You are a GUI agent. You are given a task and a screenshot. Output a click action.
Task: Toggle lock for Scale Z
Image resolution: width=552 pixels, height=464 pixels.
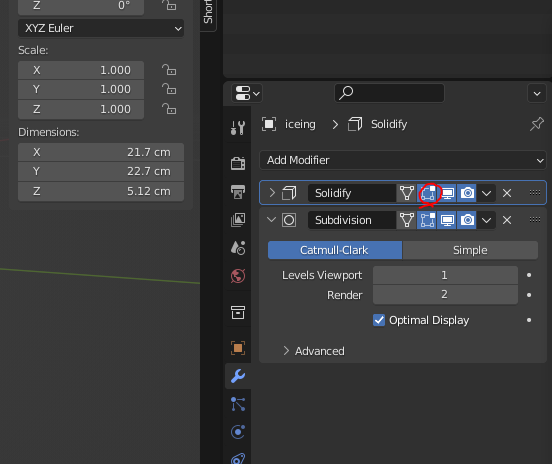coord(169,109)
